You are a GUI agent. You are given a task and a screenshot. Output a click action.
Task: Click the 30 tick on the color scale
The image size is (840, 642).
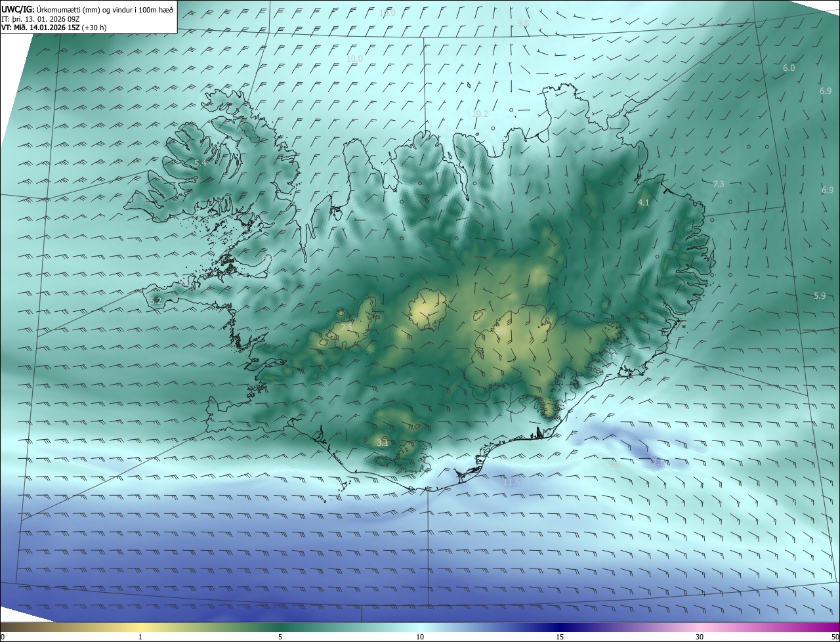(700, 637)
